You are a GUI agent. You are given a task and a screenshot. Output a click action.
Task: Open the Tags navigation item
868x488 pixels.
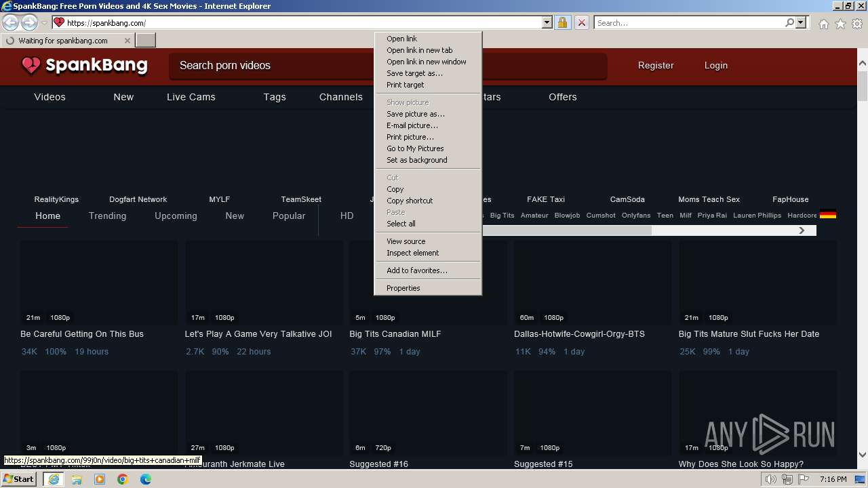click(275, 97)
